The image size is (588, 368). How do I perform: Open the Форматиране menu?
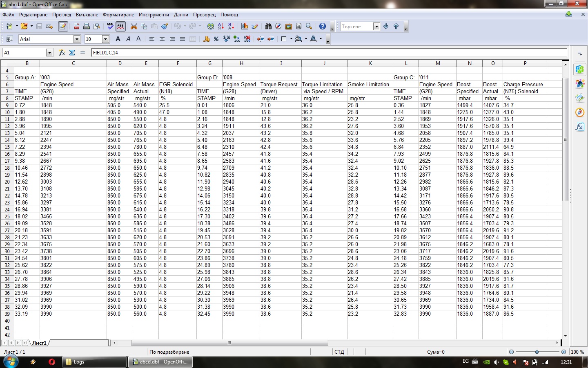pos(118,15)
